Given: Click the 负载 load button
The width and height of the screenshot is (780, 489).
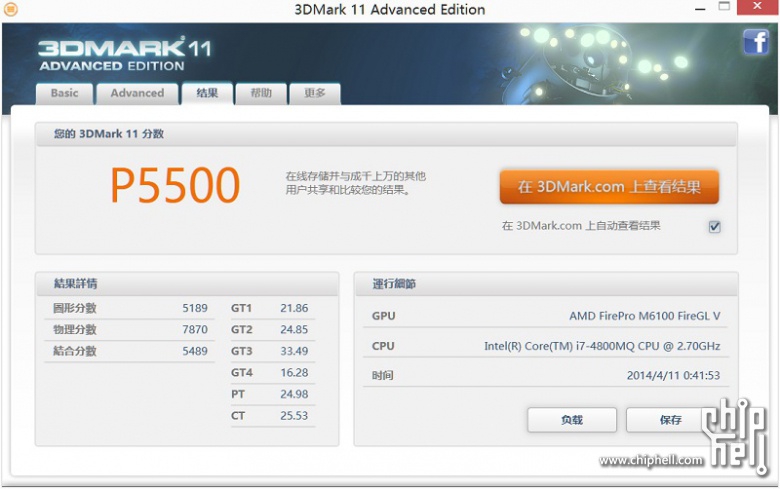Looking at the screenshot, I should tap(572, 420).
